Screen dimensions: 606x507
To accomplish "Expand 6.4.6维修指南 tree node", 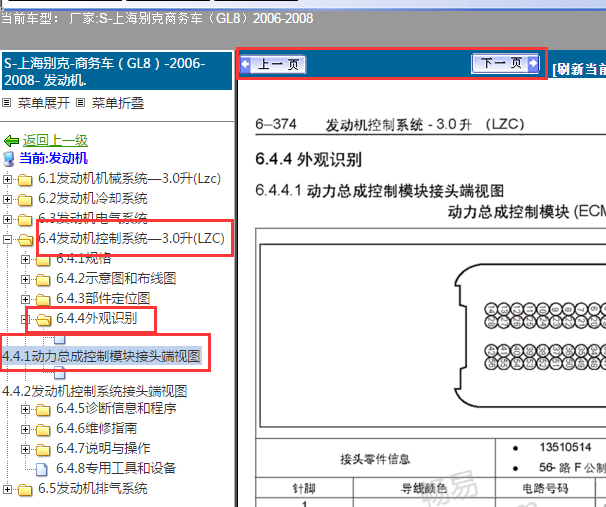I will coord(26,429).
